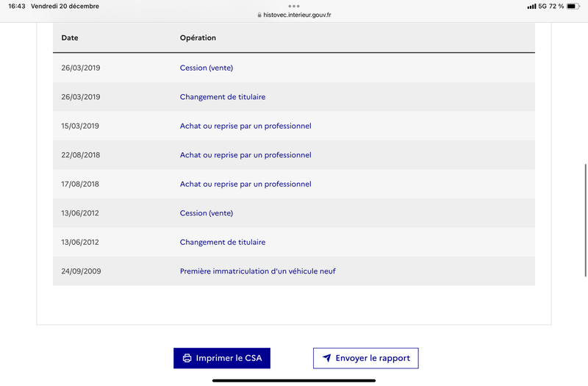Open the 26/03/2019 Changement de titulaire entry

tap(223, 97)
